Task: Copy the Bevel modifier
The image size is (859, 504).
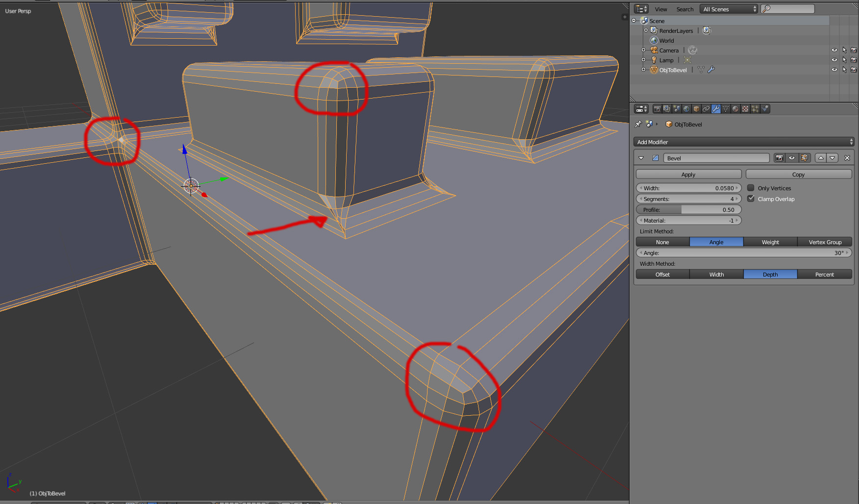Action: [799, 174]
